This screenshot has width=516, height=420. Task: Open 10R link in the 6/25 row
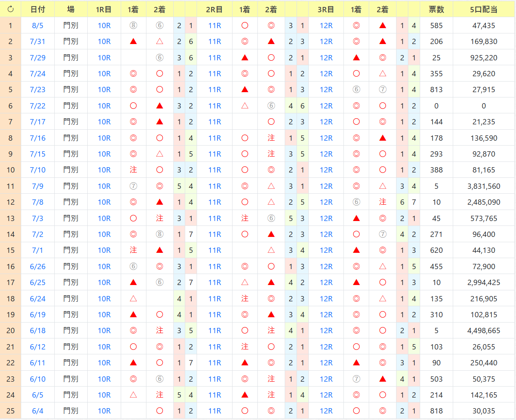coord(104,283)
